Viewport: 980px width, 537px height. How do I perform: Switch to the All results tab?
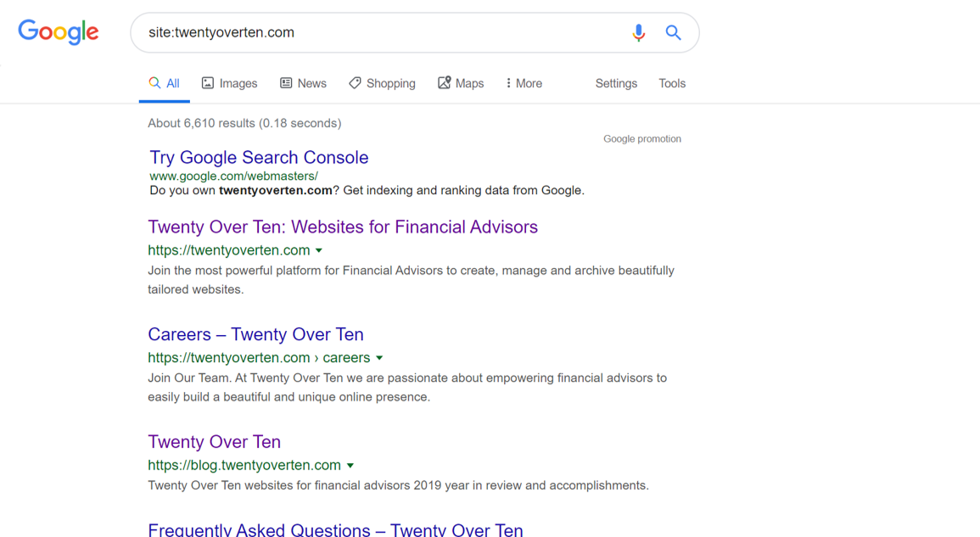[165, 83]
